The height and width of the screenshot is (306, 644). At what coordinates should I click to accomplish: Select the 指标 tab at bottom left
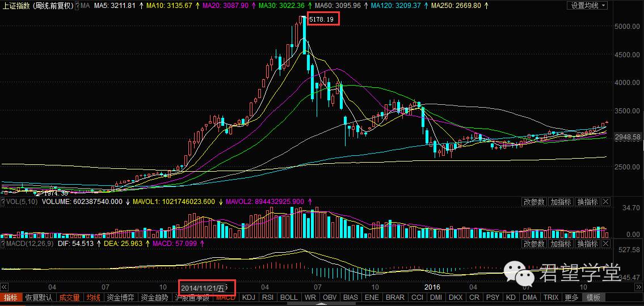[x=11, y=297]
